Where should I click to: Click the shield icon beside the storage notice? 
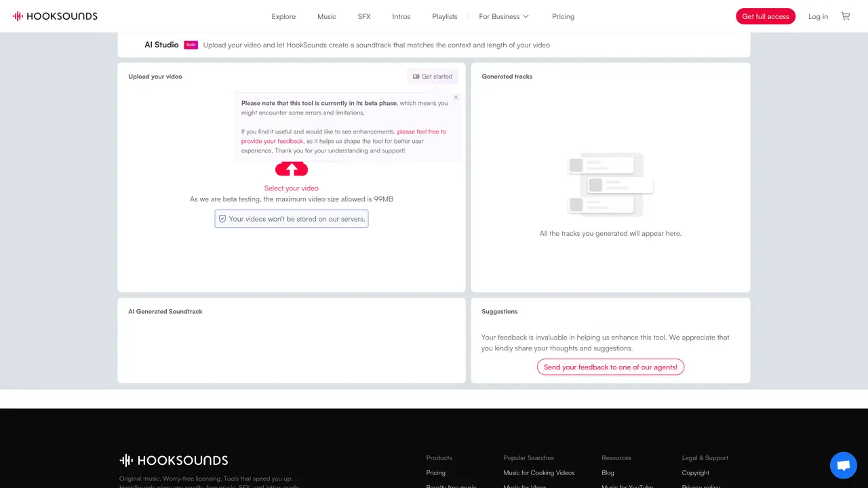pos(222,219)
